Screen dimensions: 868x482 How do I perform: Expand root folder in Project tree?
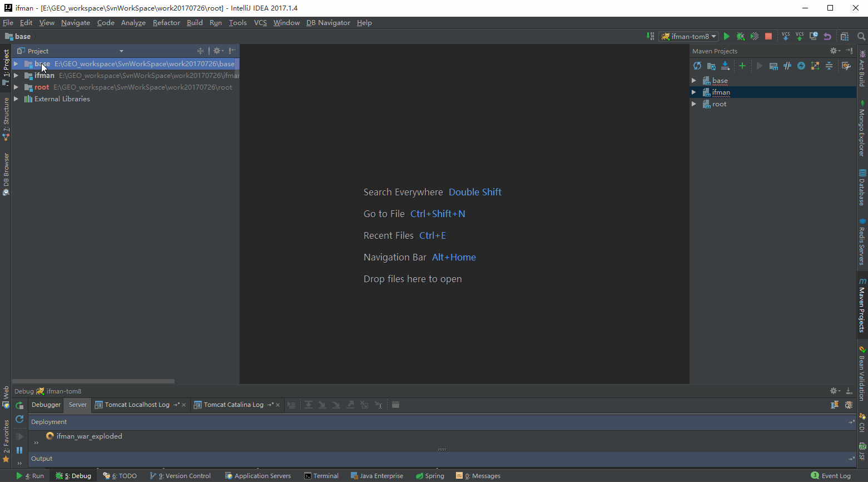point(16,87)
